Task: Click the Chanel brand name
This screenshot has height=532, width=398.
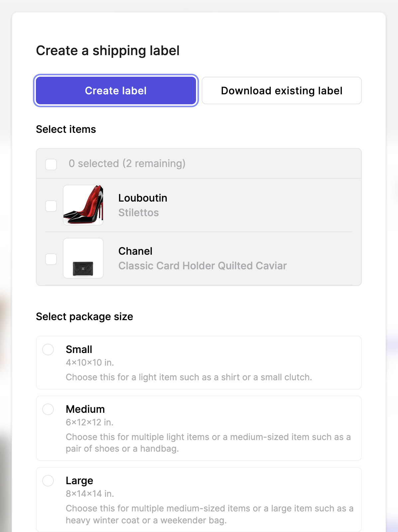Action: tap(136, 251)
